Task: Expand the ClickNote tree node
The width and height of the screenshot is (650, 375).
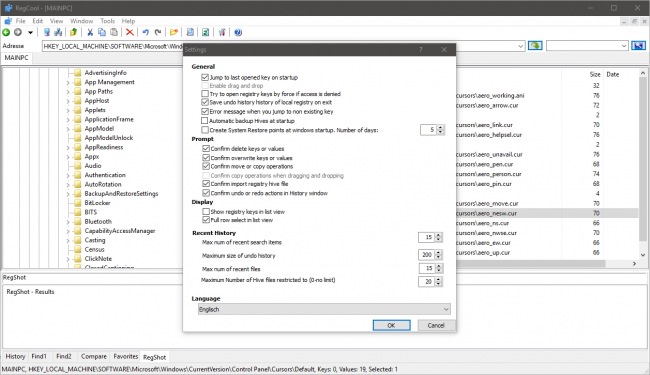Action: pos(68,259)
